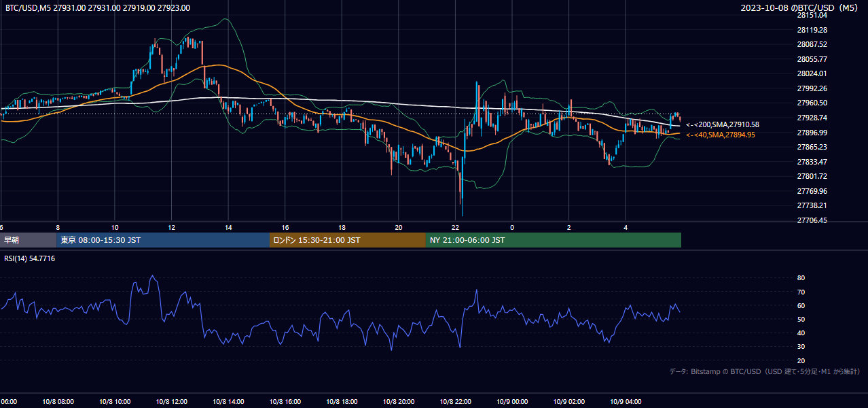The image size is (868, 408).
Task: Select price axis label 28087.52
Action: click(812, 44)
